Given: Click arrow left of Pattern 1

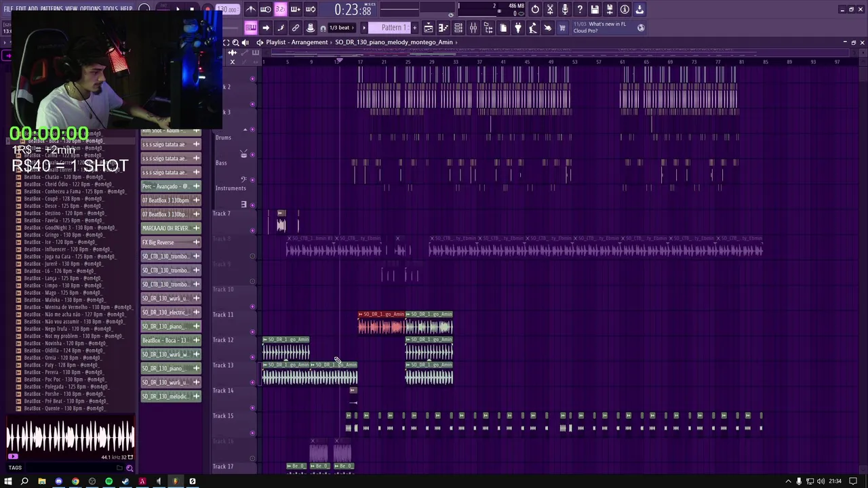Looking at the screenshot, I should coord(364,28).
